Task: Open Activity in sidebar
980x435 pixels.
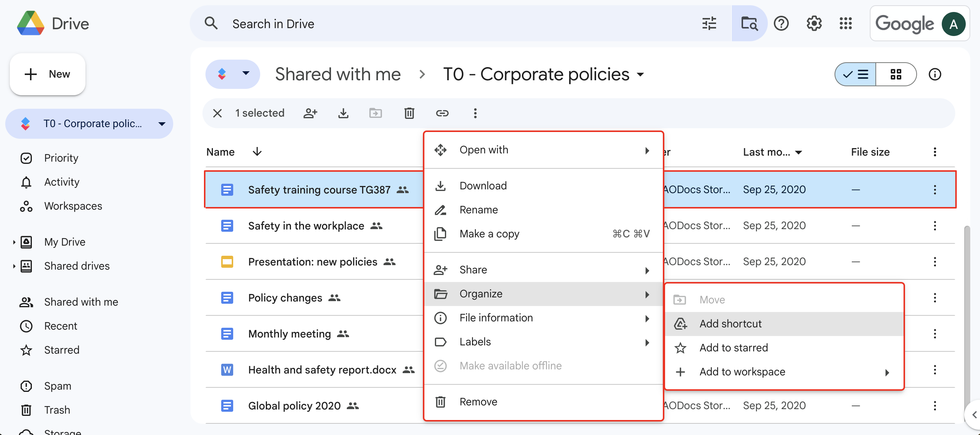Action: [61, 182]
